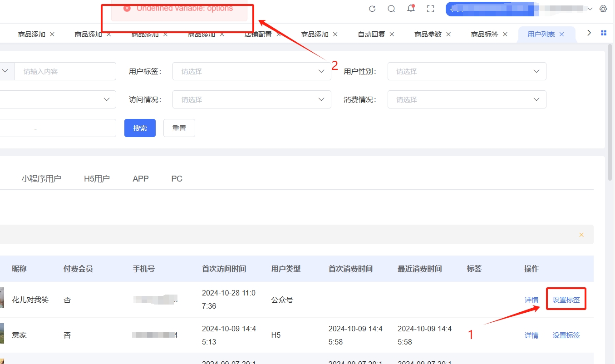This screenshot has width=615, height=364.
Task: Click the 操作 column header
Action: point(531,269)
